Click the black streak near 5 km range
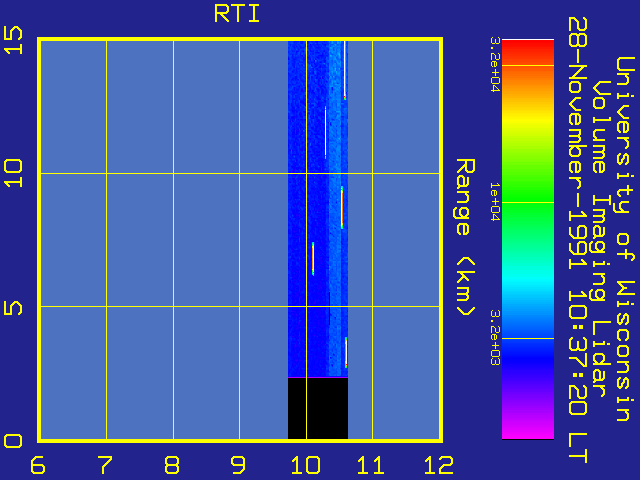The image size is (640, 480). tap(329, 308)
